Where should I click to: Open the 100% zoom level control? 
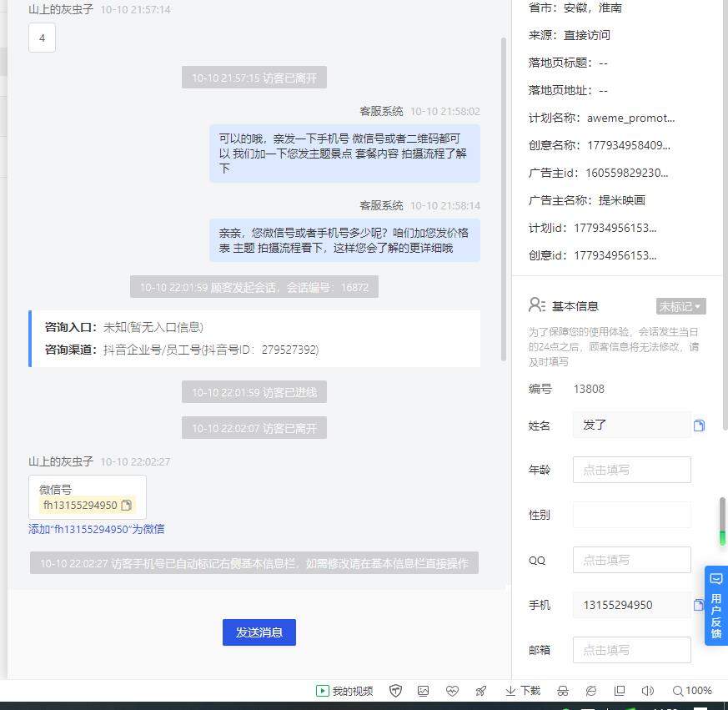pyautogui.click(x=692, y=691)
